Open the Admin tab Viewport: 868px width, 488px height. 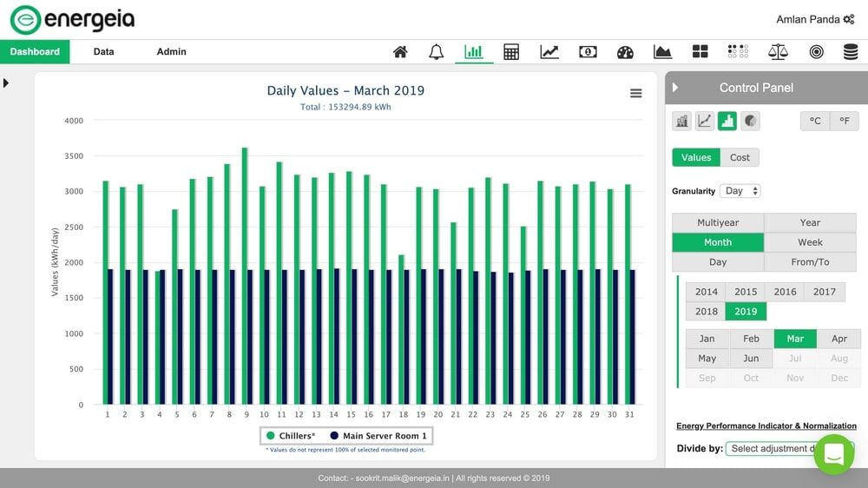tap(171, 52)
